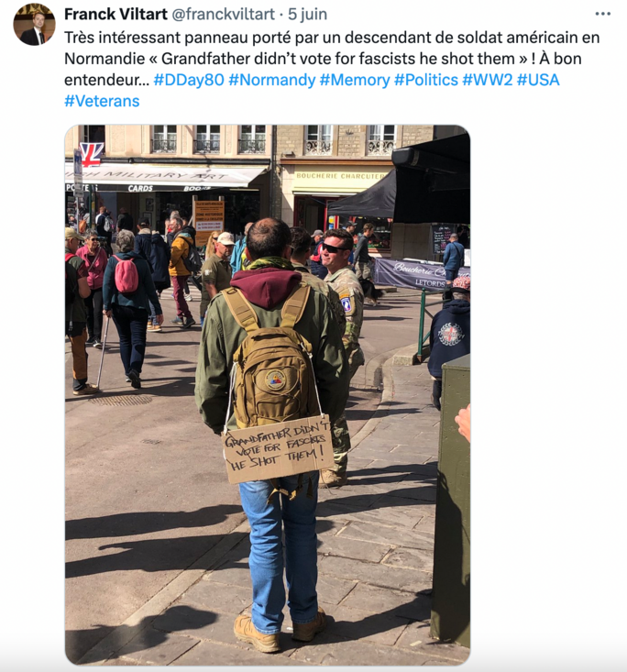Click the cardboard sign in the photo
This screenshot has height=672, width=627.
pos(277,449)
